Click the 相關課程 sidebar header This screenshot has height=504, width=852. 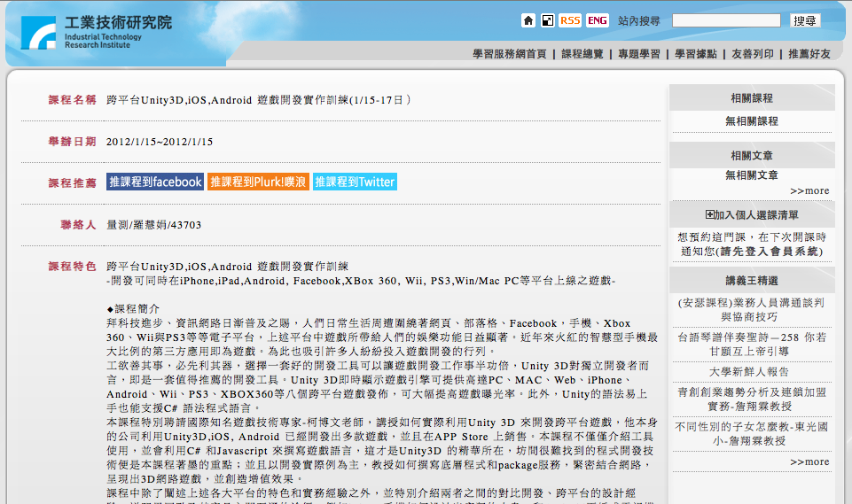(752, 97)
